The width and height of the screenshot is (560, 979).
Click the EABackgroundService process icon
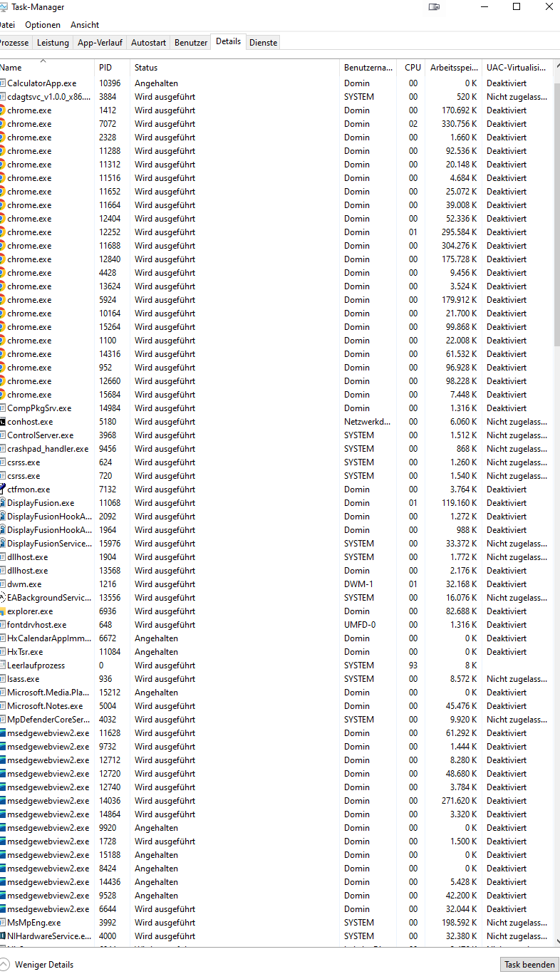coord(2,598)
